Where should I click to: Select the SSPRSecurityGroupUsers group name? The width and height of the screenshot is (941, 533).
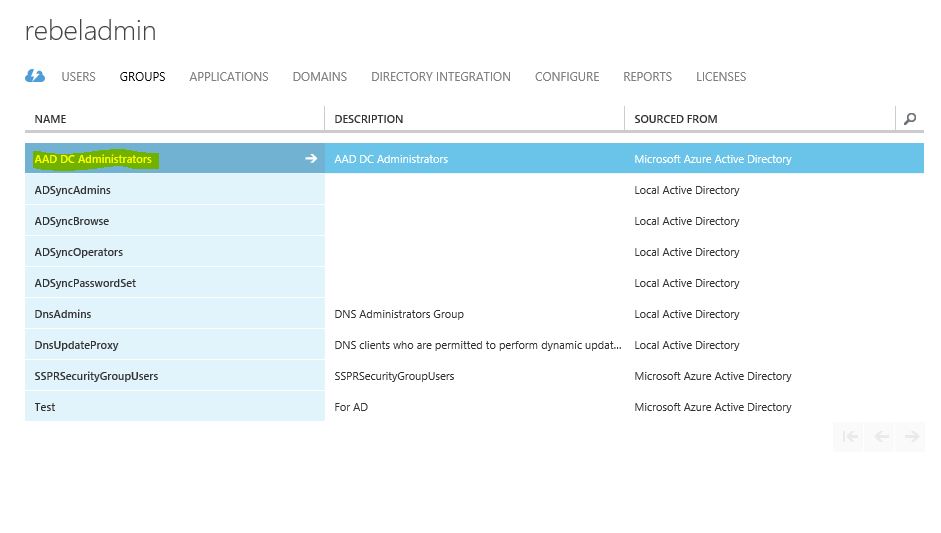tap(96, 376)
